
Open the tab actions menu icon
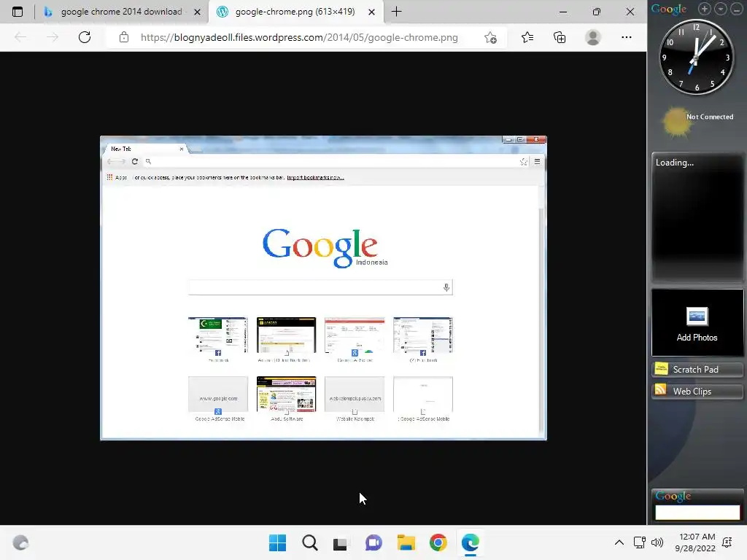click(x=18, y=12)
